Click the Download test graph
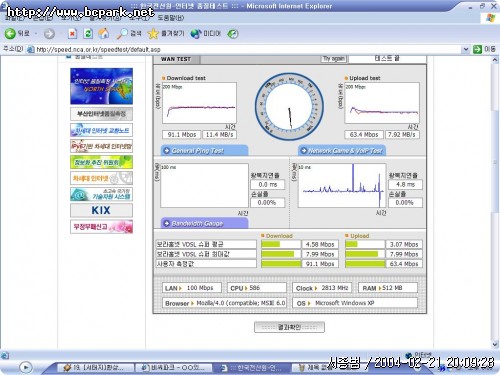This screenshot has width=500, height=375. pyautogui.click(x=199, y=103)
